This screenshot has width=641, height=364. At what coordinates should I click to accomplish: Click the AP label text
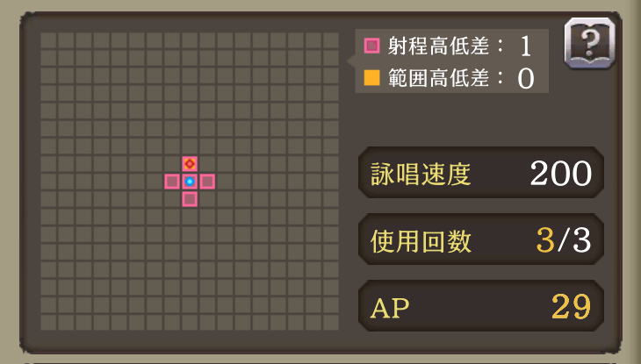[x=392, y=307]
